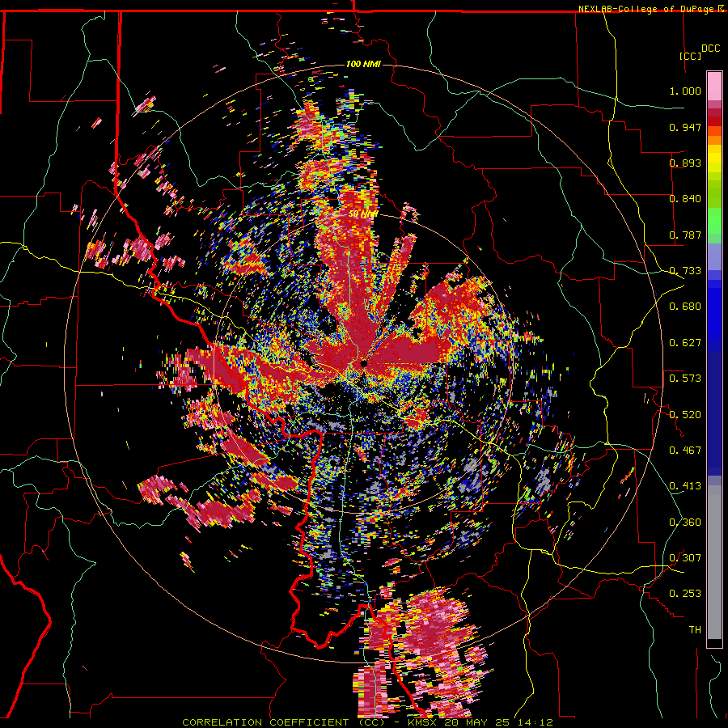Click the NEXLAB-College of DuPage label
This screenshot has width=728, height=728.
click(645, 9)
